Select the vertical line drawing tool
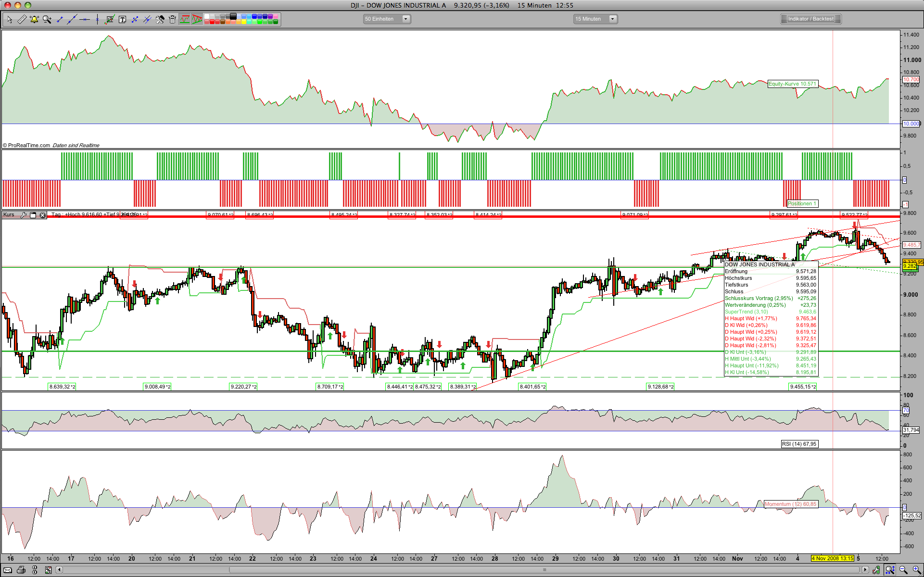The image size is (924, 577). [97, 19]
